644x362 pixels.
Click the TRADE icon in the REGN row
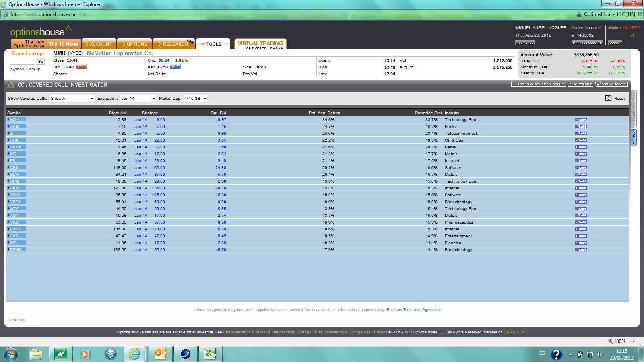(x=581, y=250)
